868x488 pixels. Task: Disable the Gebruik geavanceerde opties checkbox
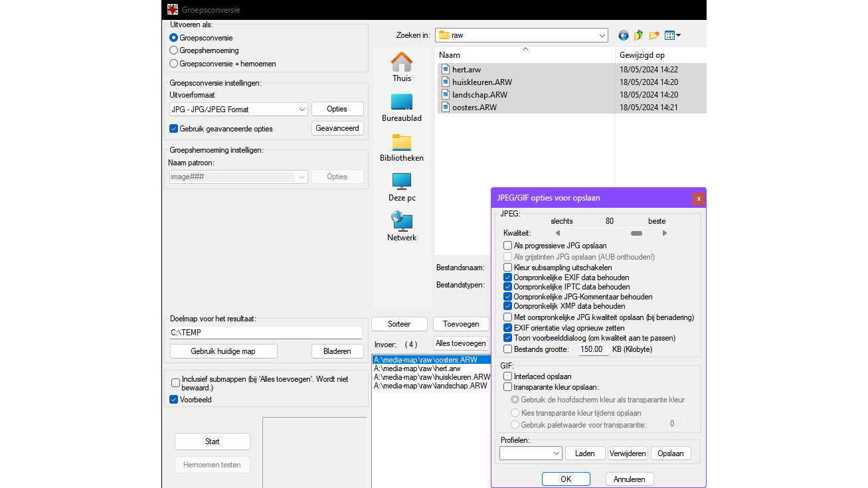pyautogui.click(x=173, y=129)
